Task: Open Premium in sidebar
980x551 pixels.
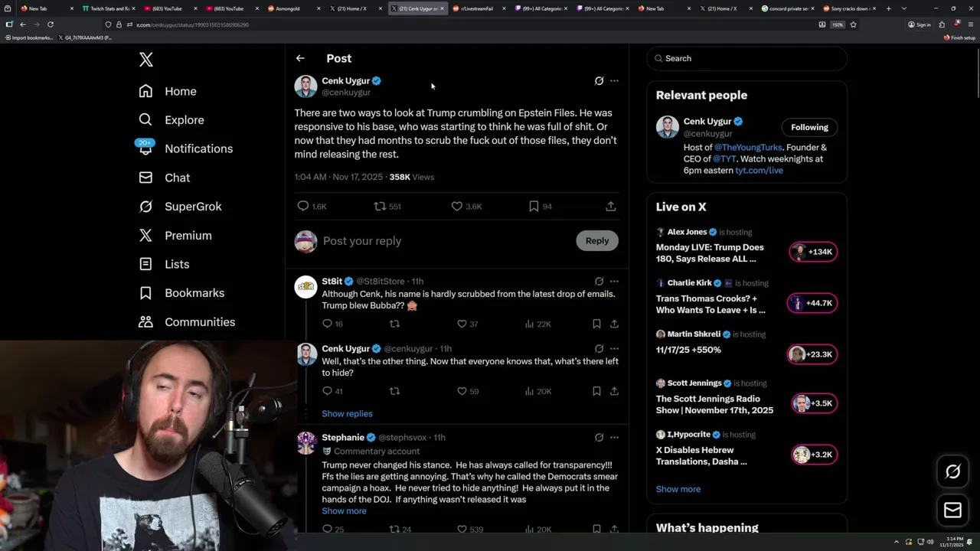Action: pyautogui.click(x=176, y=236)
